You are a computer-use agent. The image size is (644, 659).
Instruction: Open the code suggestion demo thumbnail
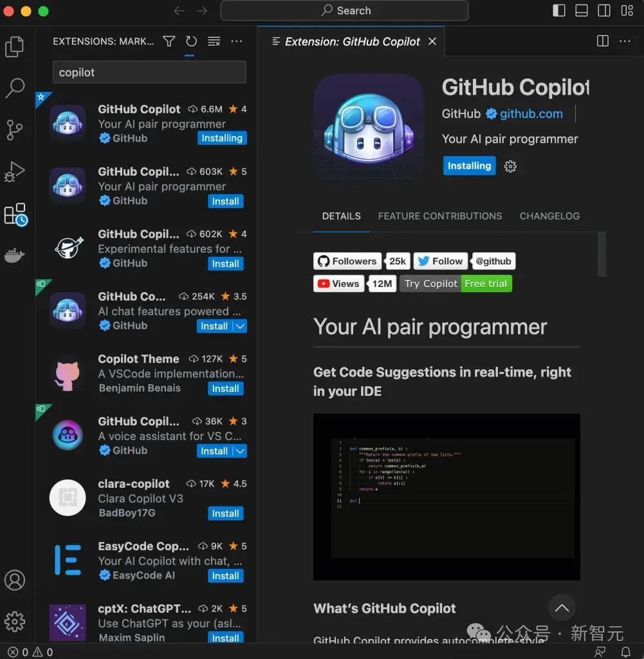pyautogui.click(x=446, y=497)
